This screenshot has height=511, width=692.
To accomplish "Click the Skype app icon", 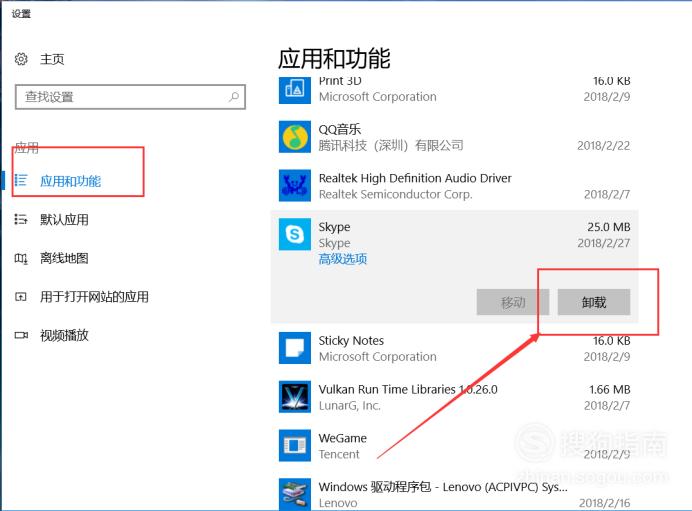I will [x=295, y=234].
